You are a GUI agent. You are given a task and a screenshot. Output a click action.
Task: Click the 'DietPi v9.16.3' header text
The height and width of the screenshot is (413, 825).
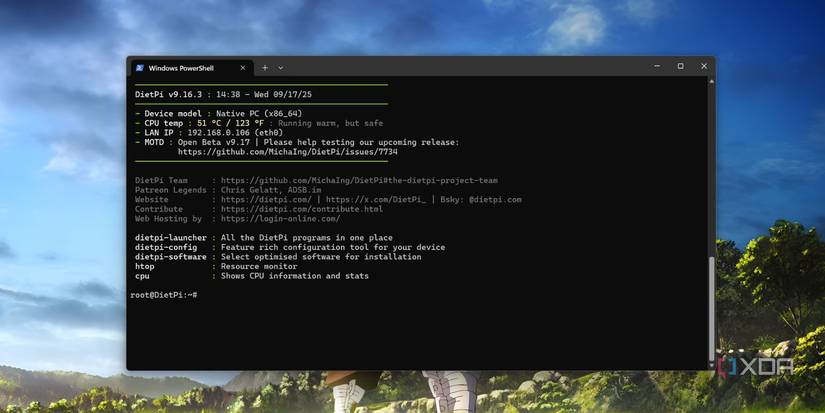pyautogui.click(x=168, y=95)
